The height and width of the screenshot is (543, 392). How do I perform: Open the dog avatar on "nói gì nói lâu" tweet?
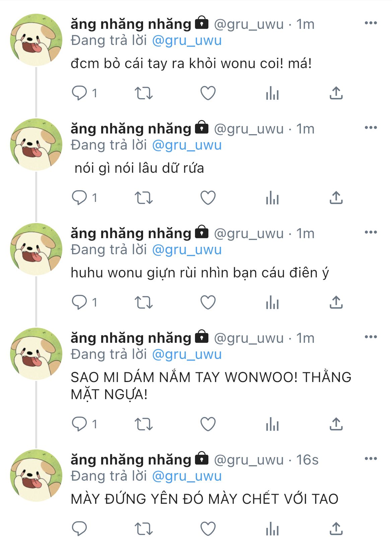[x=36, y=145]
